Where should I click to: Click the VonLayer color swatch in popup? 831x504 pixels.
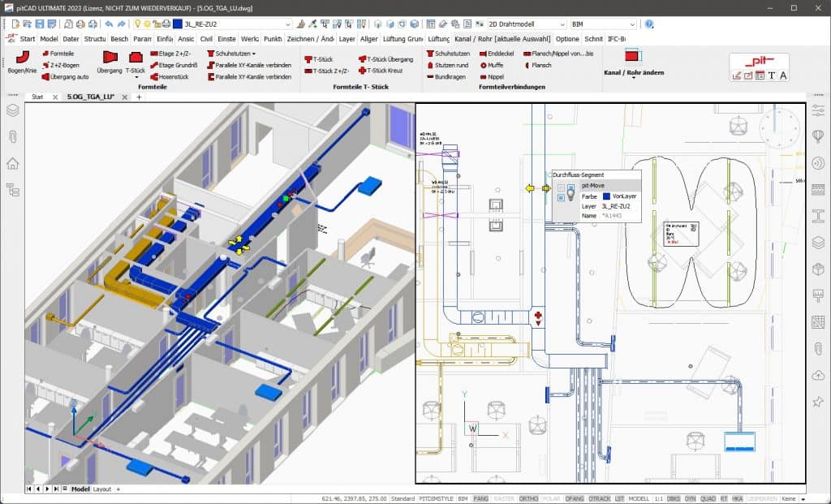coord(606,196)
